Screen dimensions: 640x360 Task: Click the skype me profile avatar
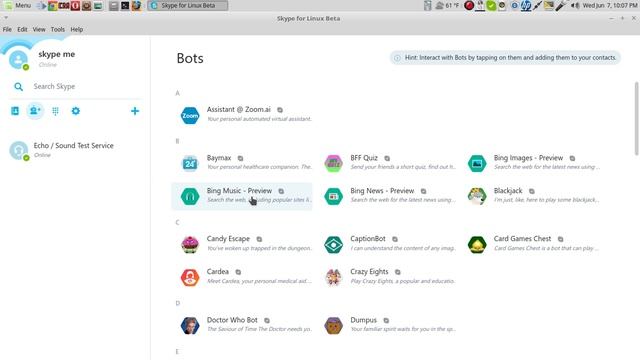pos(18,60)
